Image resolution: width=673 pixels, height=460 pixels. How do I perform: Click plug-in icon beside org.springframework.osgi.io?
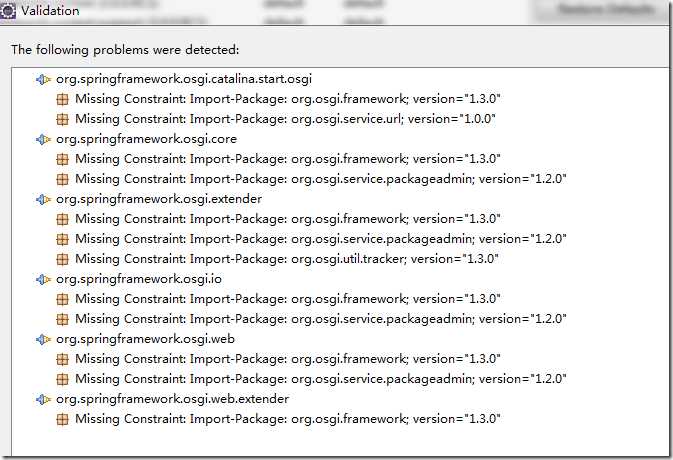43,279
